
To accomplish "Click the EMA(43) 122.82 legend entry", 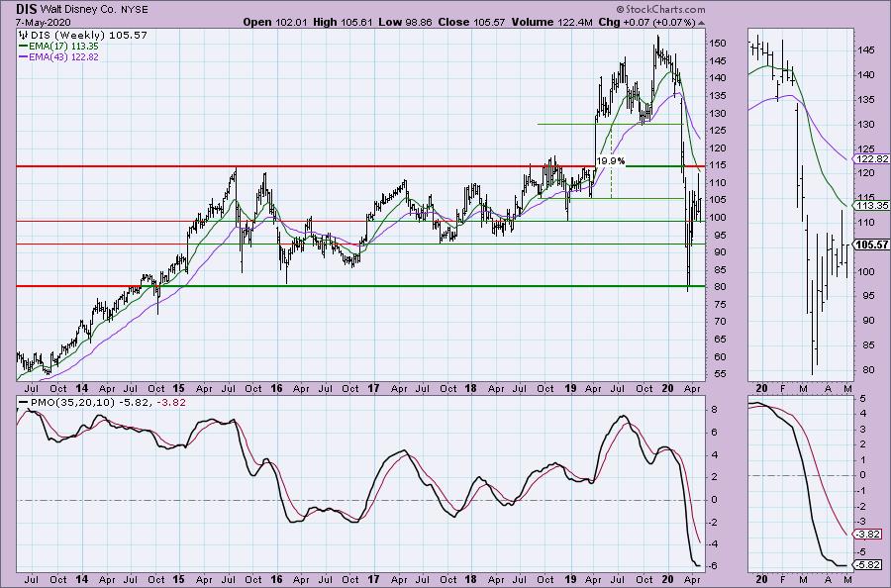I will point(64,56).
